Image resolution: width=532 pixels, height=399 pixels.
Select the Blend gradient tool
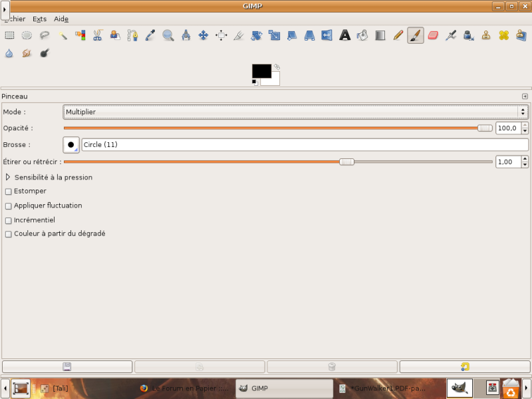pos(380,35)
